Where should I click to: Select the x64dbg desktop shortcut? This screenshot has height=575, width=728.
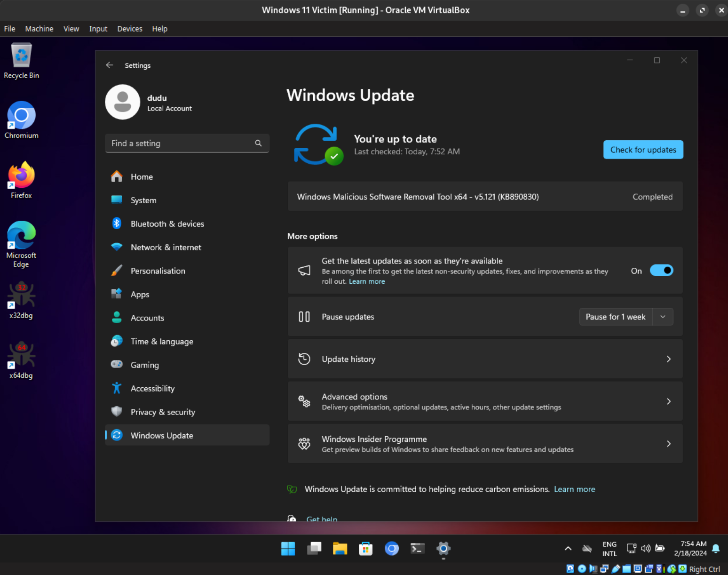pos(21,360)
